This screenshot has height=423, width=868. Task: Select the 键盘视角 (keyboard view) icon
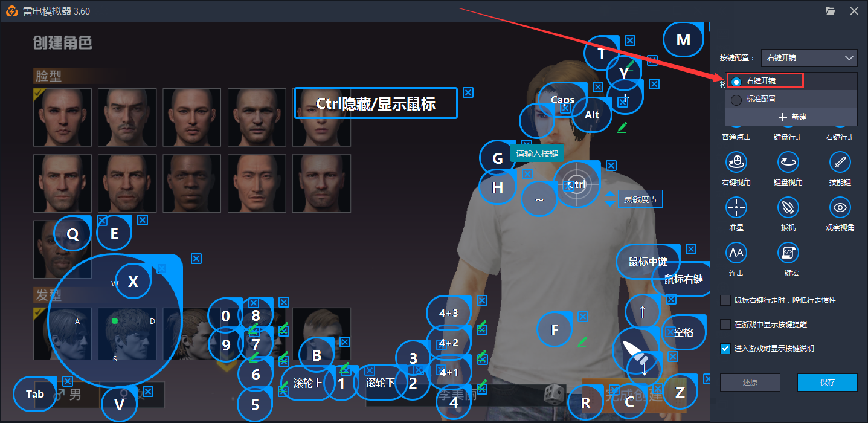click(788, 162)
